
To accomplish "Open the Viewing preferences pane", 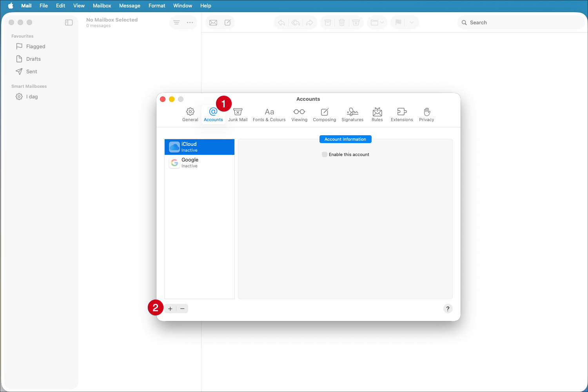I will (299, 114).
